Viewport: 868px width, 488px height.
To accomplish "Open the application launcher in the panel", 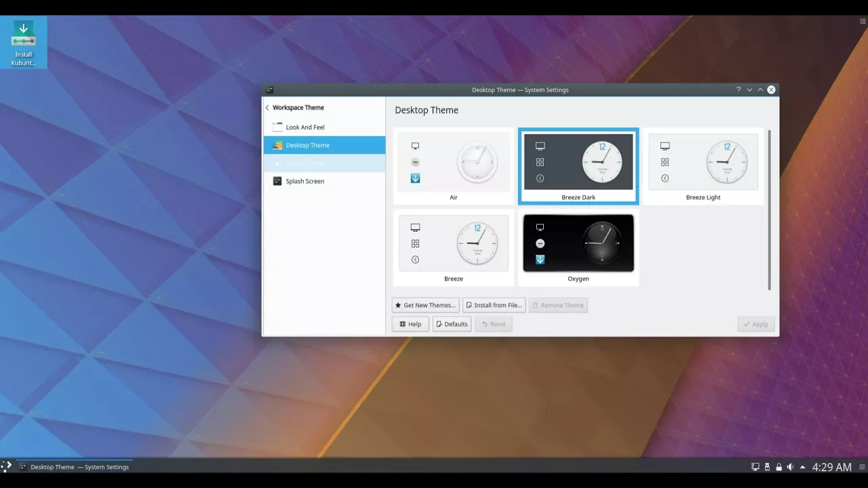I will pos(6,466).
